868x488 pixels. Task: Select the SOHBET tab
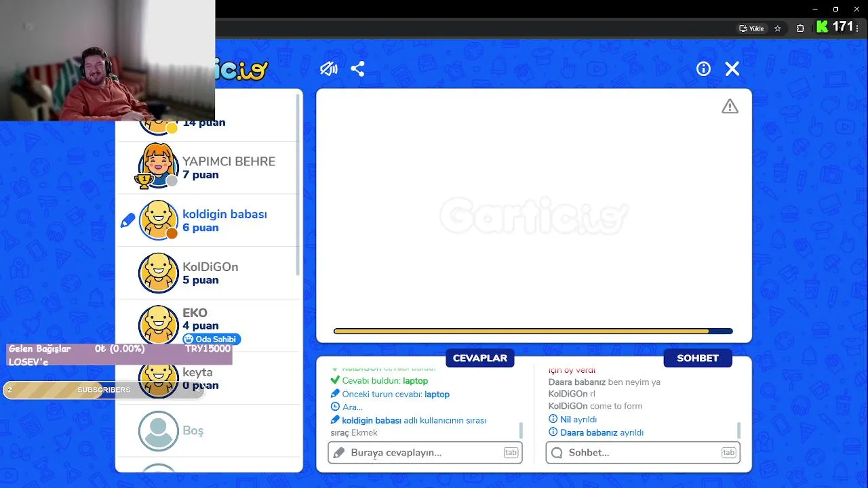[x=698, y=358]
